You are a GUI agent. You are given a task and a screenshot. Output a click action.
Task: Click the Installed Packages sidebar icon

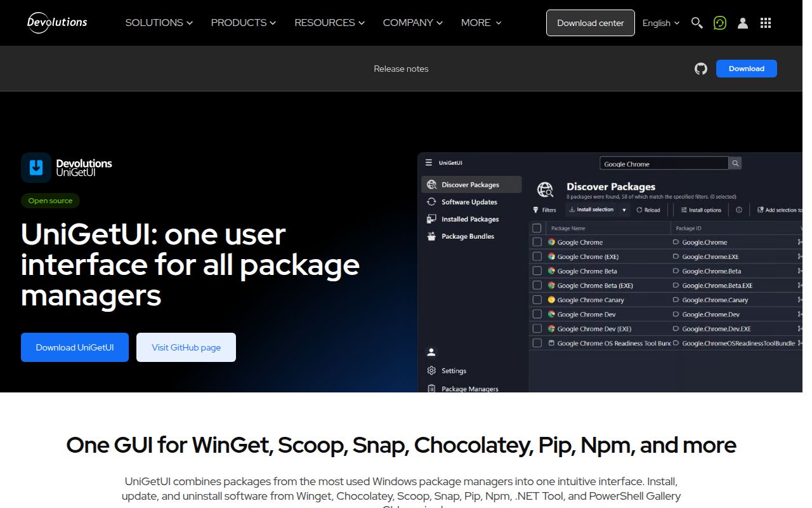click(x=432, y=219)
